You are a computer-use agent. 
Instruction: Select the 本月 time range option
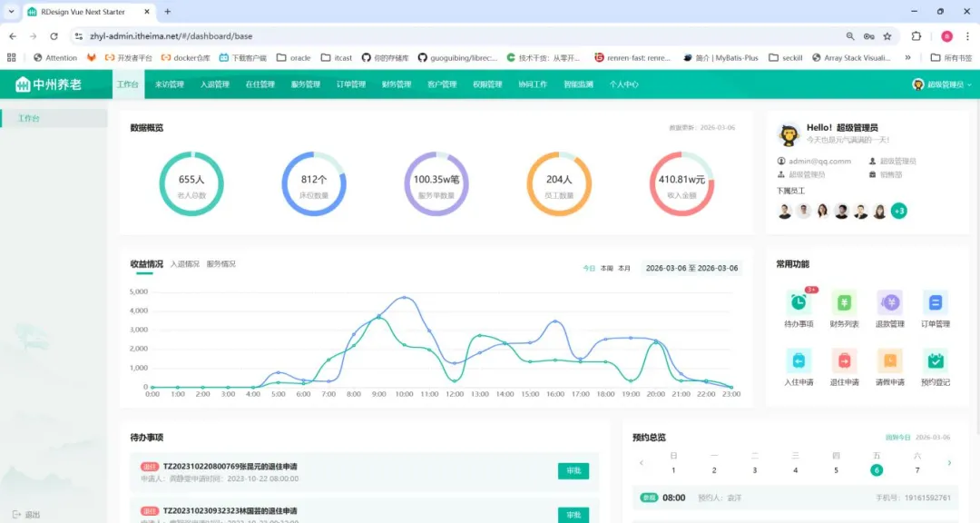[623, 269]
